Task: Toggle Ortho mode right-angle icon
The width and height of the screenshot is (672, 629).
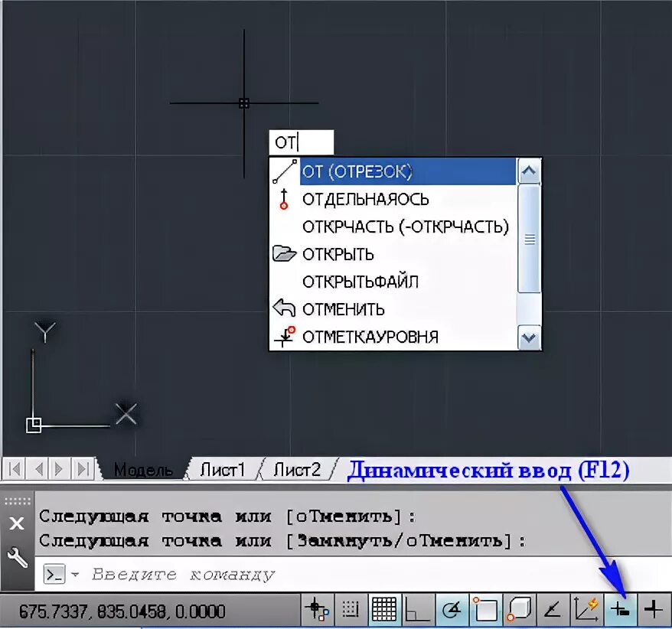Action: [418, 610]
